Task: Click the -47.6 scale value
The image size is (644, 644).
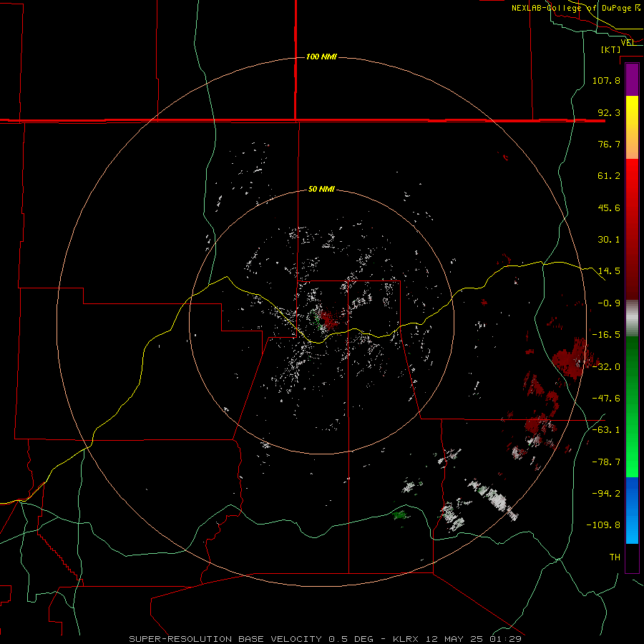Action: (x=606, y=399)
